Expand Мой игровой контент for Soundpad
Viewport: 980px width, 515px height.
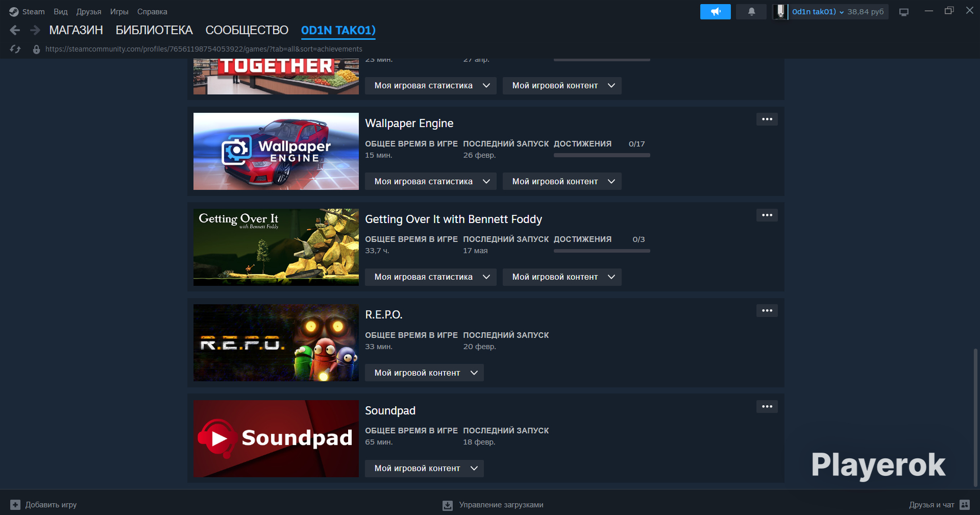point(424,468)
